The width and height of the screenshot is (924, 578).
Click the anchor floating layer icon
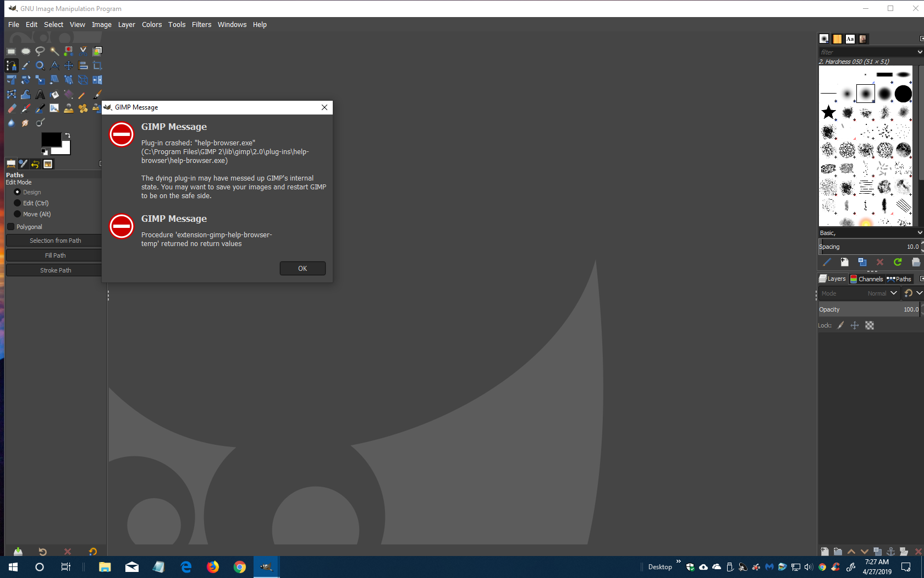click(x=890, y=551)
